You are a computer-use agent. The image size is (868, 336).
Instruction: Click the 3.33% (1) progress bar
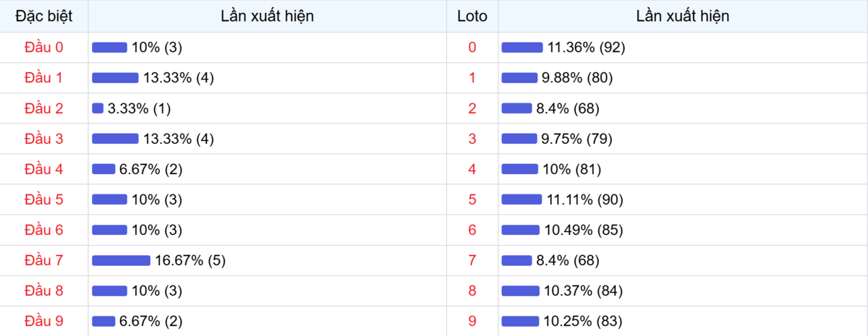pyautogui.click(x=98, y=108)
